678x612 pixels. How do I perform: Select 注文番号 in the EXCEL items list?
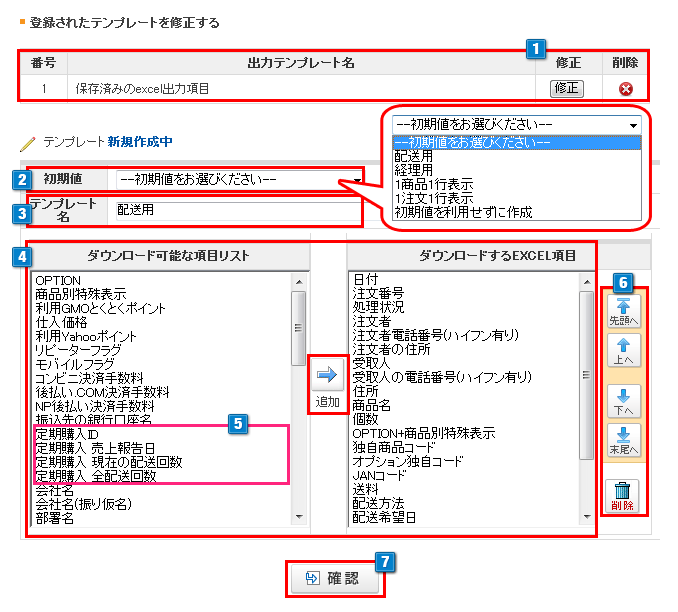[377, 293]
